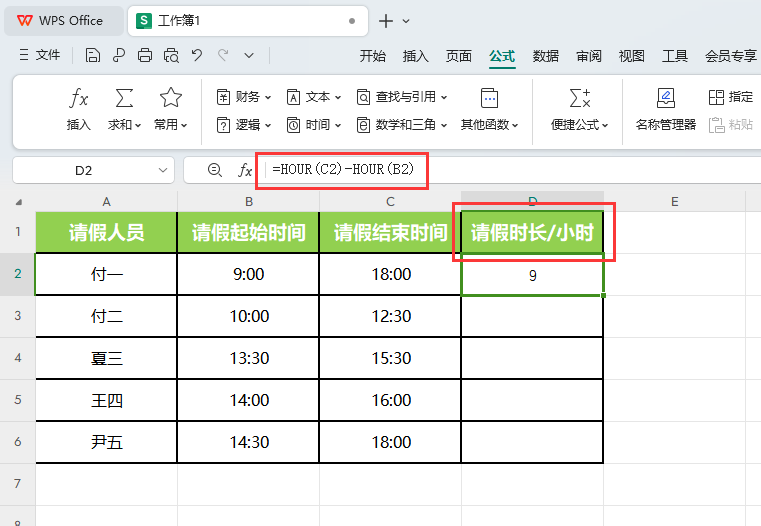Switch to the 审阅 ribbon tab
Image resolution: width=761 pixels, height=526 pixels.
pos(589,56)
